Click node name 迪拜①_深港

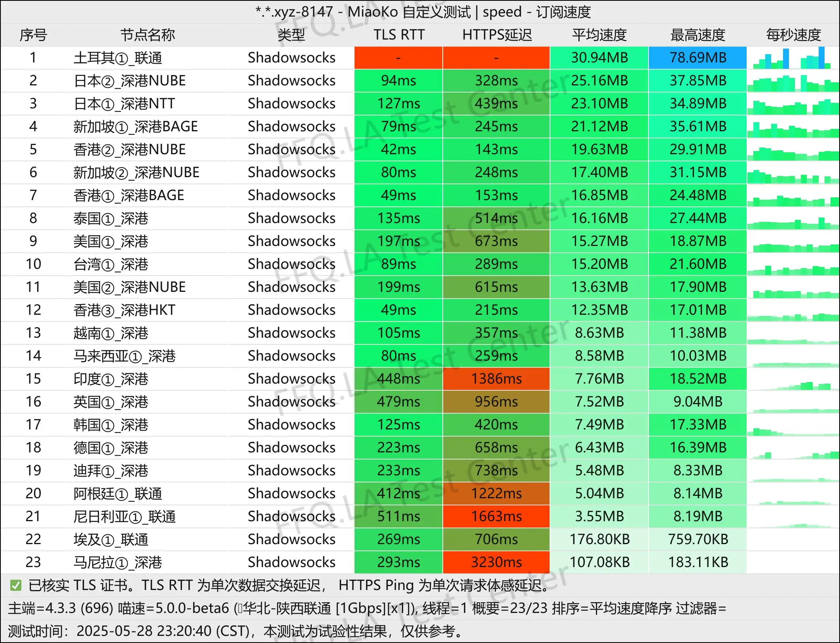111,471
